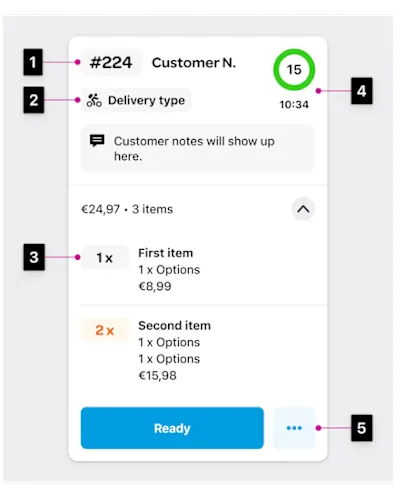Viewport: 396px width, 500px height.
Task: Click the cyclist delivery icon
Action: pyautogui.click(x=94, y=100)
